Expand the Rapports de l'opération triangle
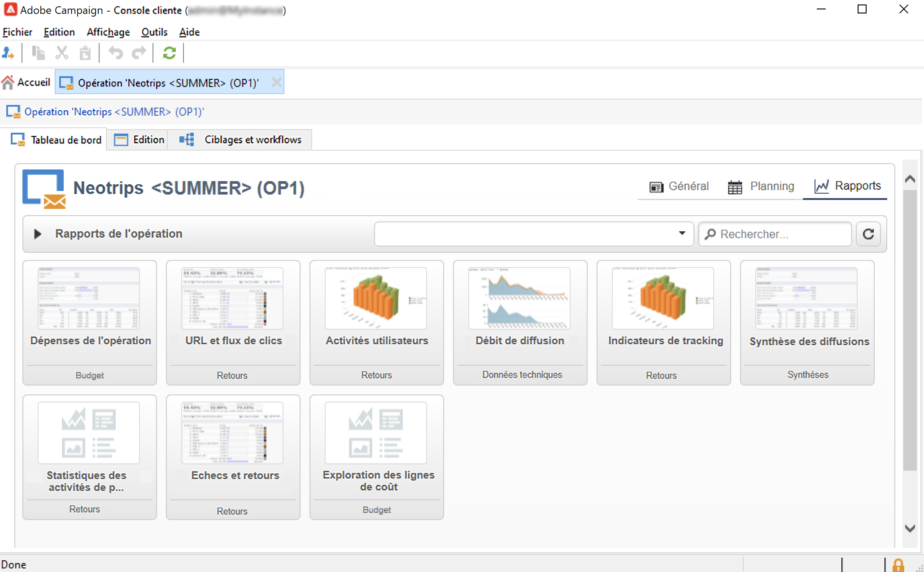The height and width of the screenshot is (572, 924). [x=38, y=234]
